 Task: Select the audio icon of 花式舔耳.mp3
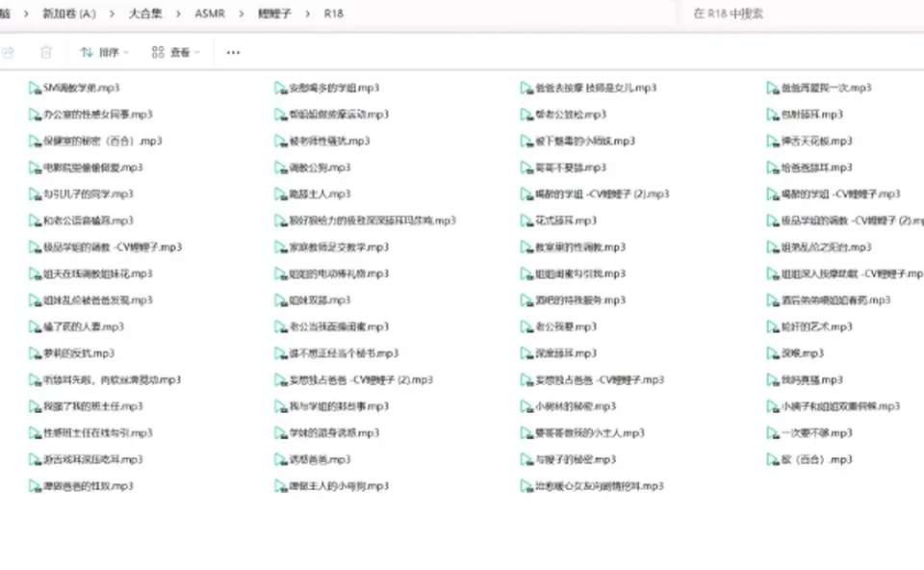coord(526,221)
